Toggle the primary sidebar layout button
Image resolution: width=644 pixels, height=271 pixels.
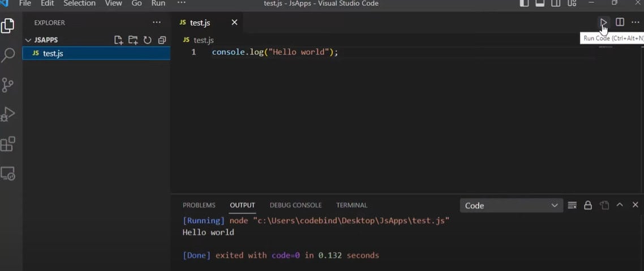click(x=524, y=3)
